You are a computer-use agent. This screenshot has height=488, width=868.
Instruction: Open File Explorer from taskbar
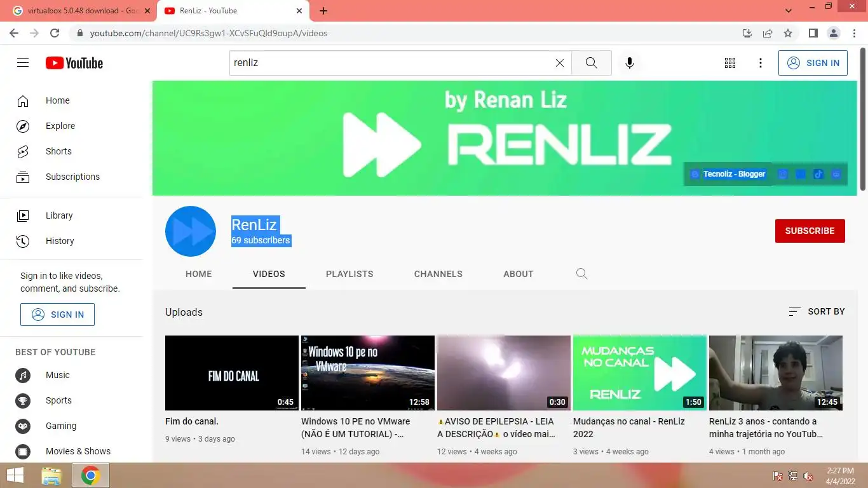(51, 475)
